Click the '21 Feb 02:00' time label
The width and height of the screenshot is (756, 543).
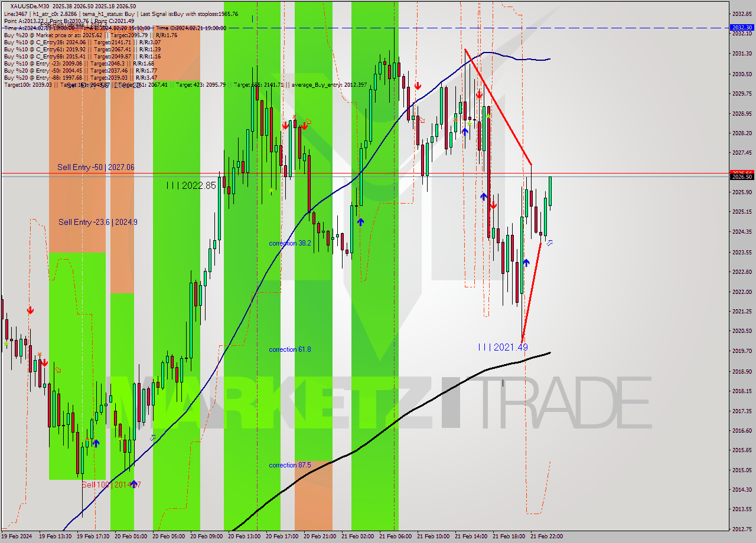(358, 537)
